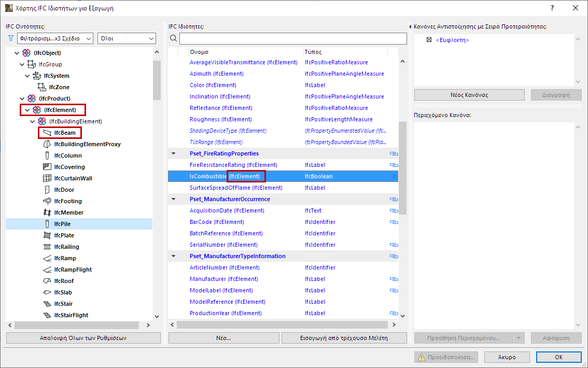This screenshot has height=368, width=588.
Task: Click the Νέα... button
Action: pos(224,338)
